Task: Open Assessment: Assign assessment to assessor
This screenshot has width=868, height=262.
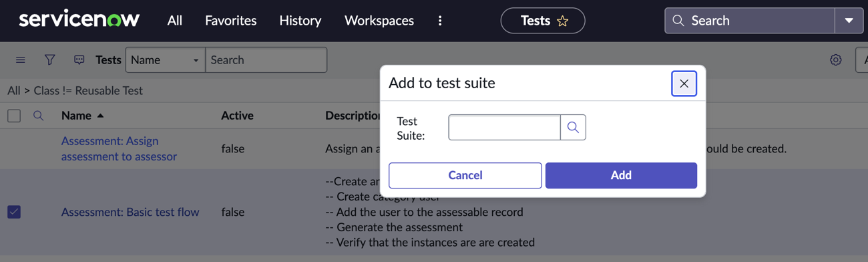Action: [x=119, y=148]
